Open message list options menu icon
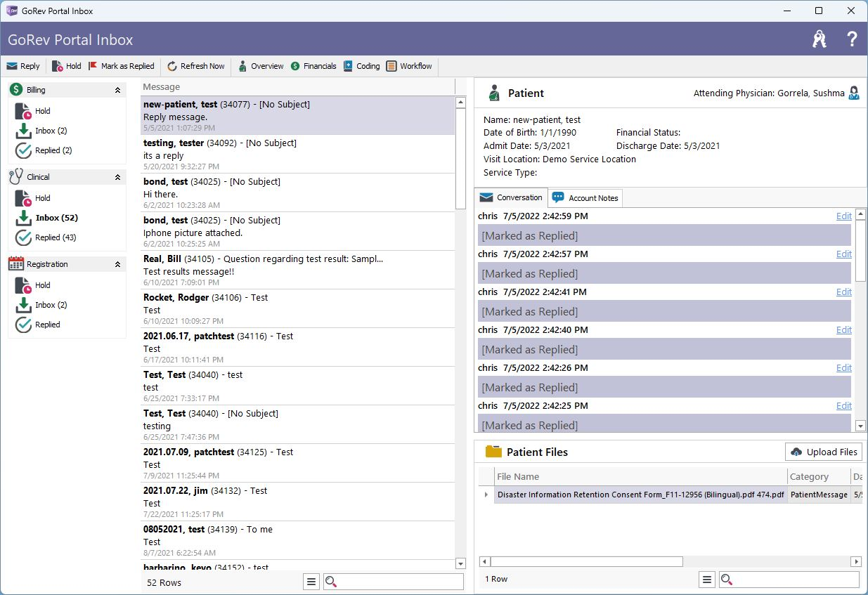 311,582
